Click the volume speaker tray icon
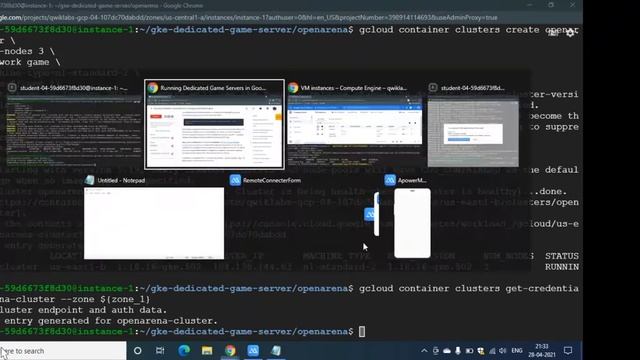The height and width of the screenshot is (360, 640). [x=502, y=351]
